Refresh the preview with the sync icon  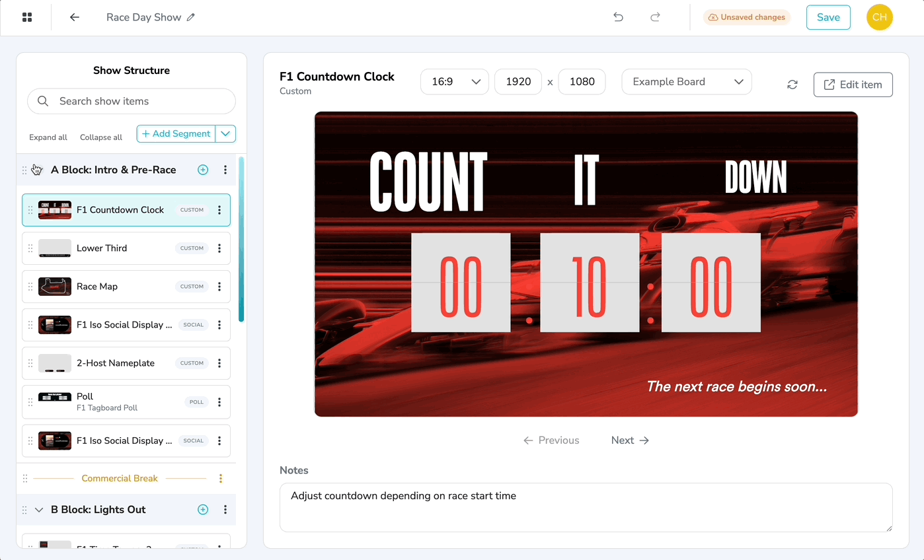tap(792, 85)
